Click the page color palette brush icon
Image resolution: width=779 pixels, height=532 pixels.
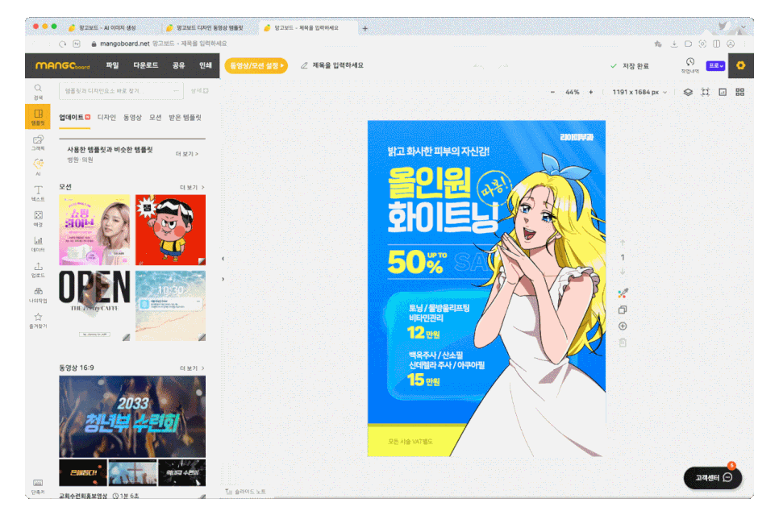pyautogui.click(x=623, y=293)
